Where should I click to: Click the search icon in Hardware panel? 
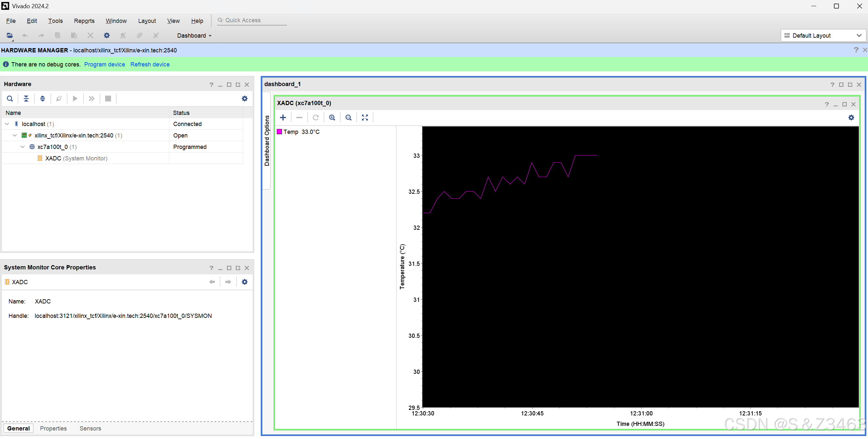(10, 99)
